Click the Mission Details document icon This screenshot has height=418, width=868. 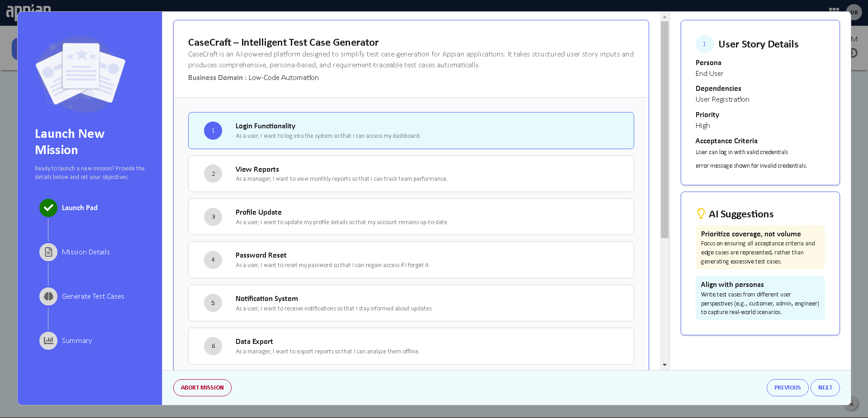[48, 252]
